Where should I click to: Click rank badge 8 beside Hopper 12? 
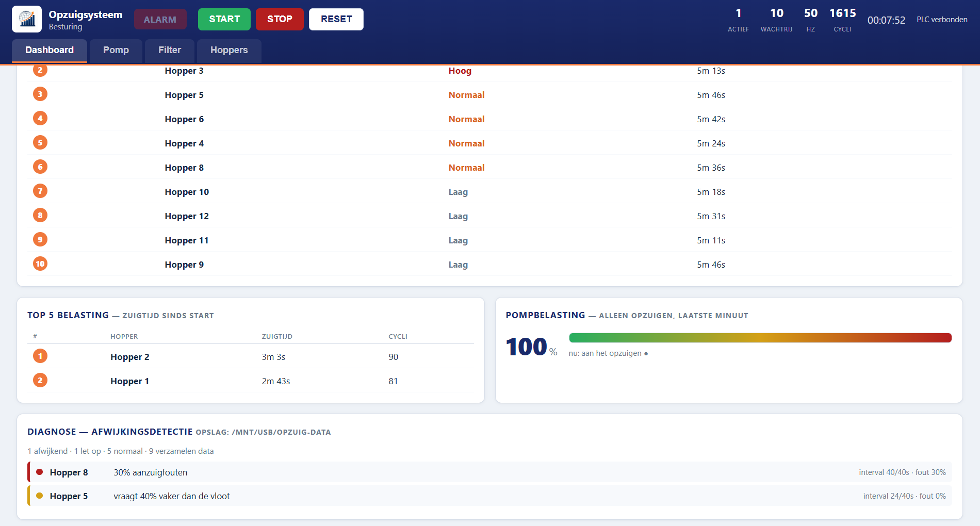coord(40,215)
